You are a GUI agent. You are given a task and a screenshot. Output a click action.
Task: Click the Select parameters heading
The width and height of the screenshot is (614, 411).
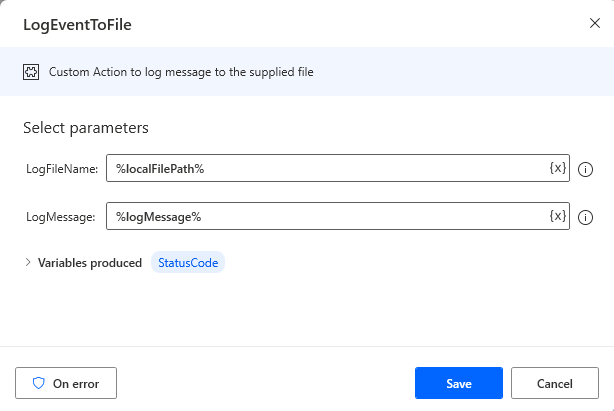click(85, 128)
